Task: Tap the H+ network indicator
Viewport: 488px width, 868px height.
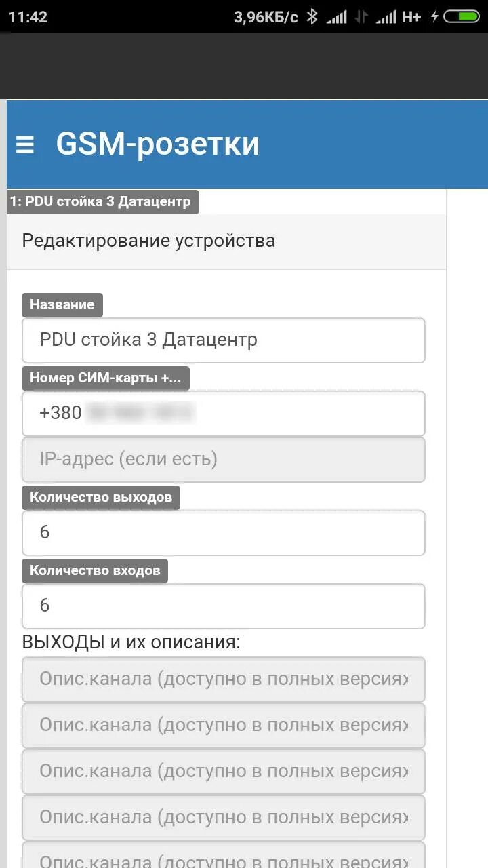Action: (x=411, y=17)
